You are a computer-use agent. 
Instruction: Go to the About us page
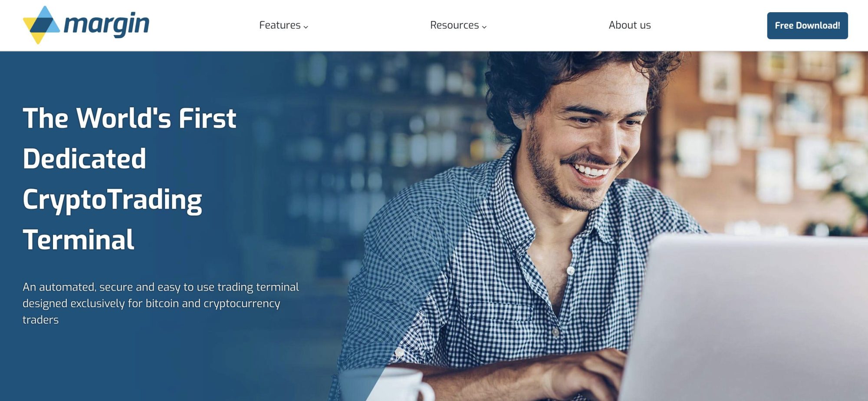pos(630,25)
